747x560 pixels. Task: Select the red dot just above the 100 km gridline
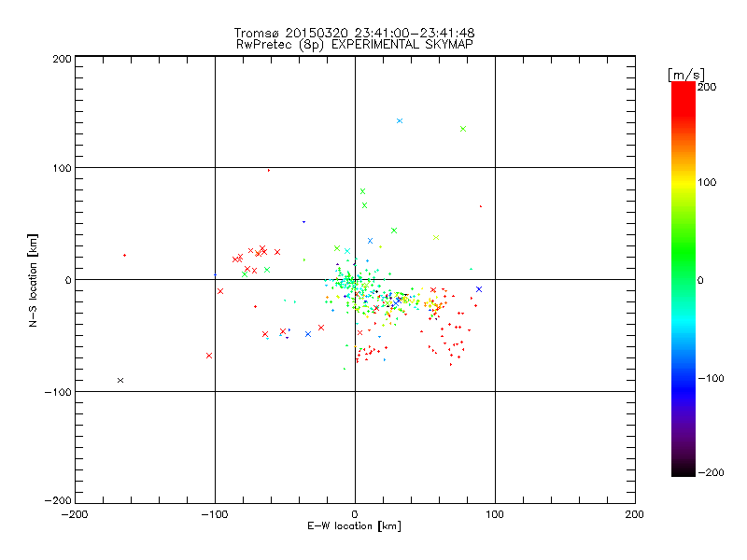pos(269,170)
